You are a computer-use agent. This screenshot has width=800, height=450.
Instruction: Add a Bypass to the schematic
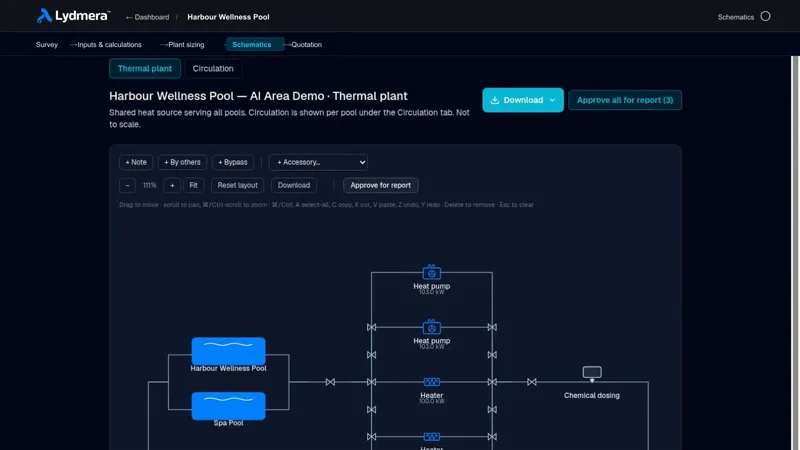pos(233,162)
